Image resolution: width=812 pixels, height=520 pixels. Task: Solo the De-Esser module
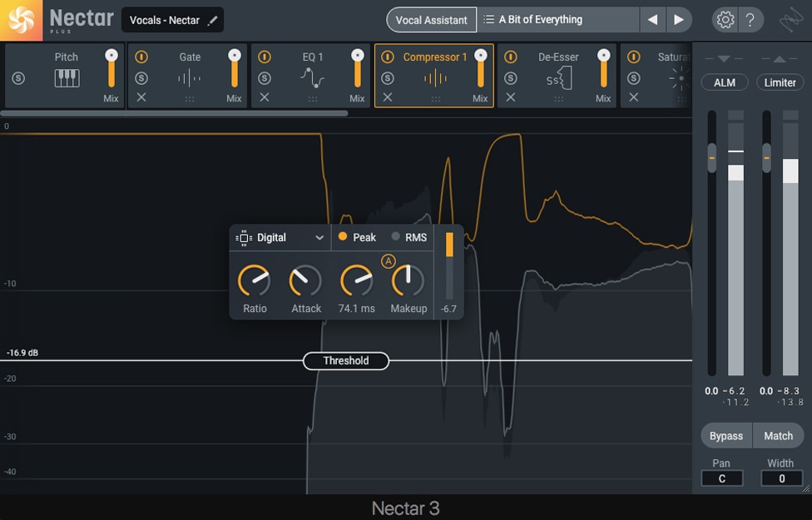point(511,78)
